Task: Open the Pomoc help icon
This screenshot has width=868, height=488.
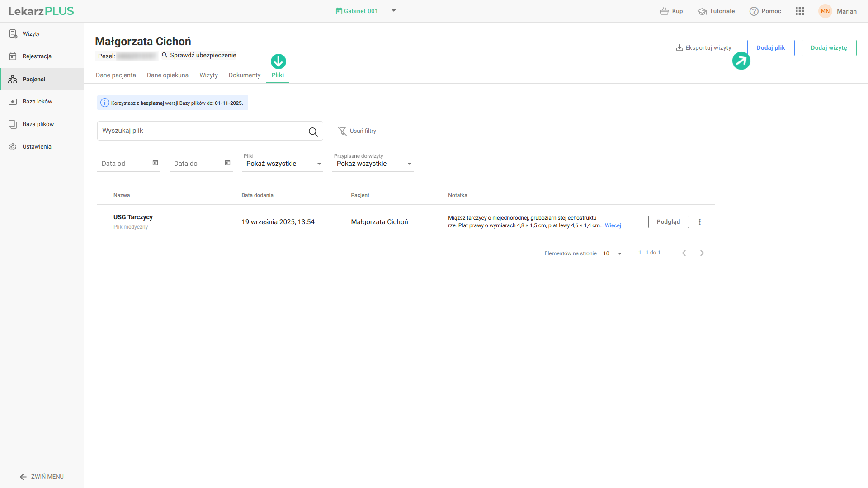Action: pyautogui.click(x=754, y=11)
